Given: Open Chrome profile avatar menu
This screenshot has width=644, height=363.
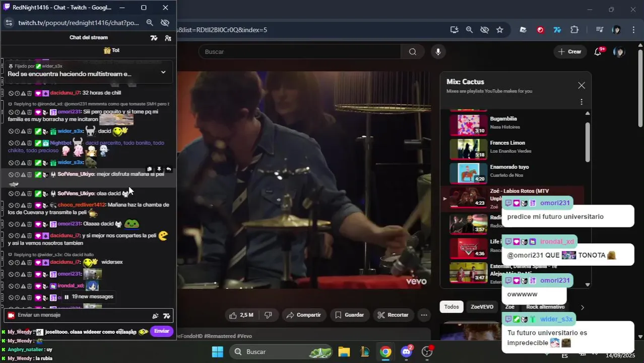Looking at the screenshot, I should coord(616,30).
